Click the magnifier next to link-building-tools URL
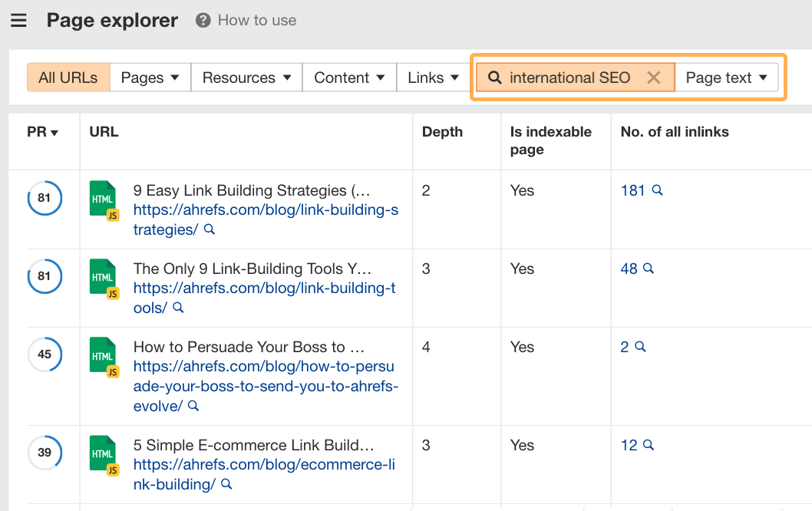Image resolution: width=812 pixels, height=511 pixels. point(177,308)
